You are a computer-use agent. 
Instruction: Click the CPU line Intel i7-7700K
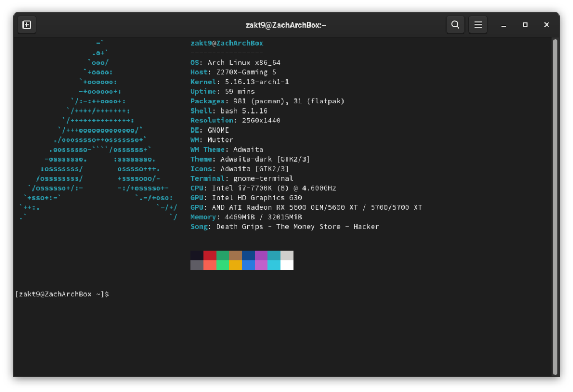point(263,188)
